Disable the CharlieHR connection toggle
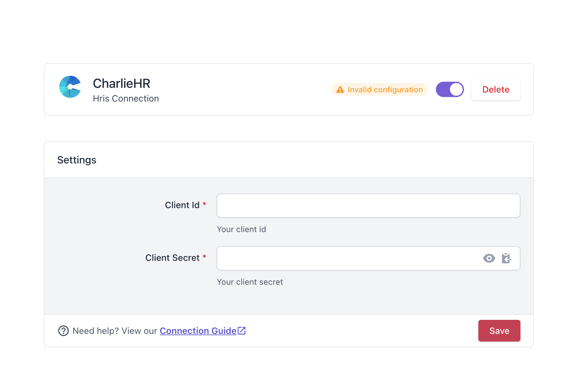The height and width of the screenshot is (392, 583). click(450, 89)
